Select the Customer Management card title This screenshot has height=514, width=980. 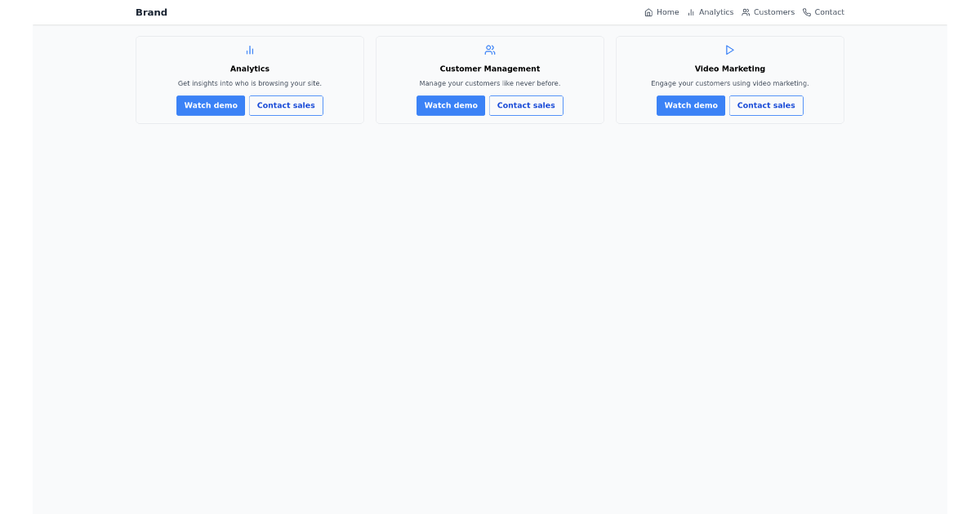[x=489, y=69]
